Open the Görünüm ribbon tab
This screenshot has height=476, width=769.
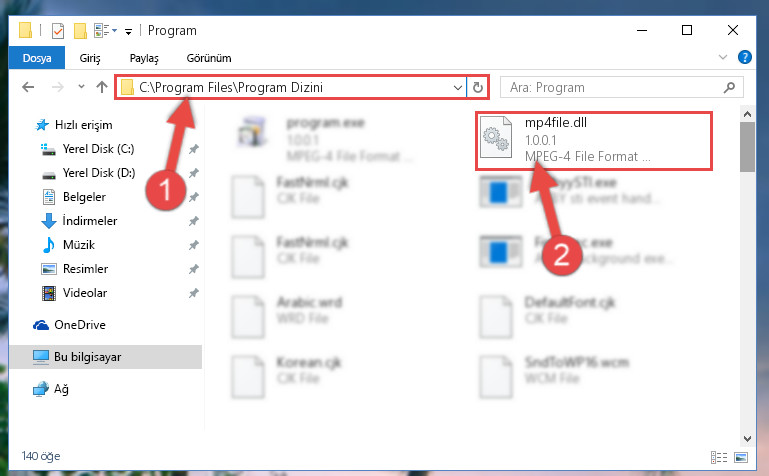click(209, 58)
